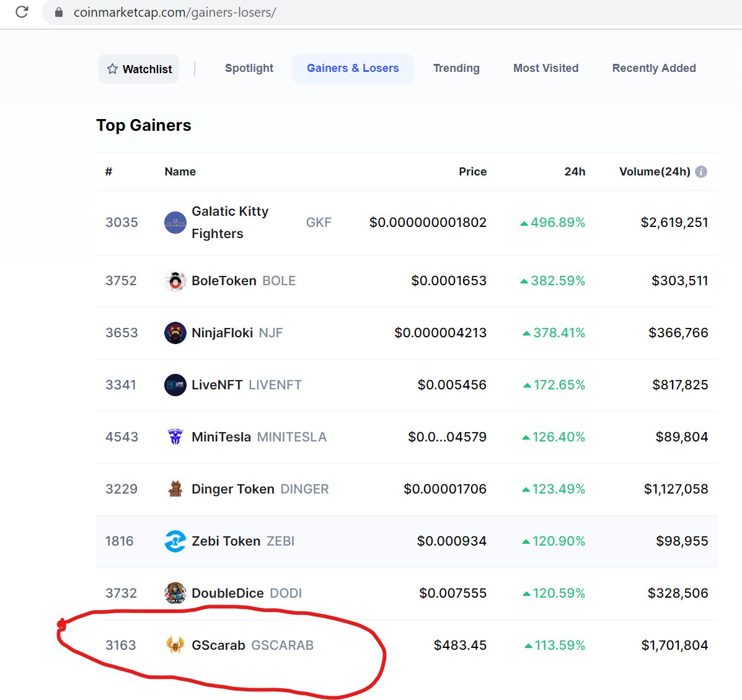Click the volume $817,825
This screenshot has width=742, height=700.
click(680, 385)
